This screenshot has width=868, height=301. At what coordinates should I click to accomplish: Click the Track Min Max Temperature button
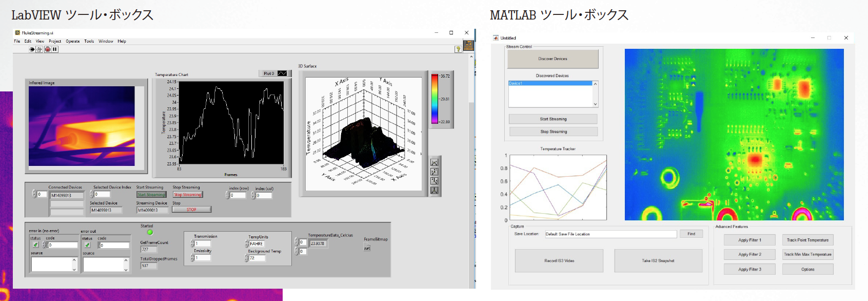[807, 254]
